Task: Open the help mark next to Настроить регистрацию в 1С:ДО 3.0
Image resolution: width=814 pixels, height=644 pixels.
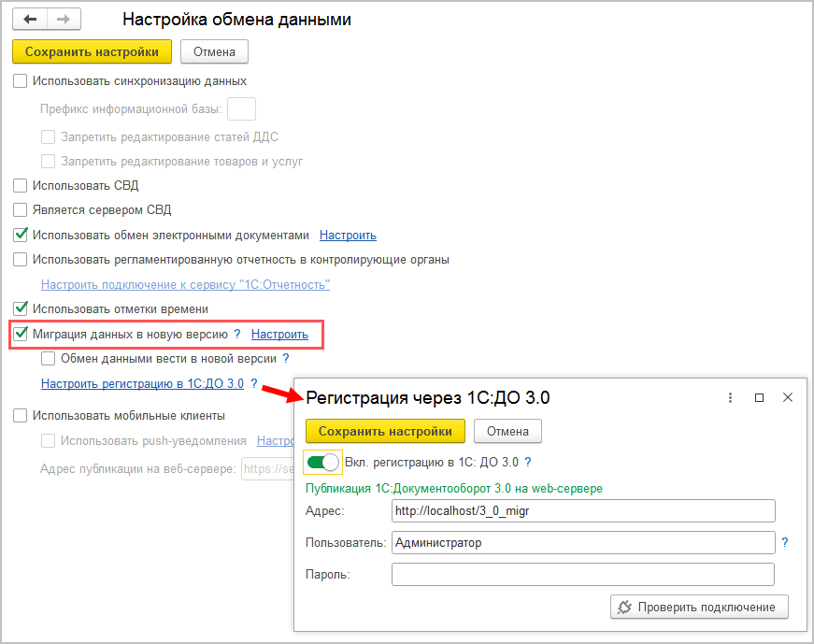Action: 254,383
